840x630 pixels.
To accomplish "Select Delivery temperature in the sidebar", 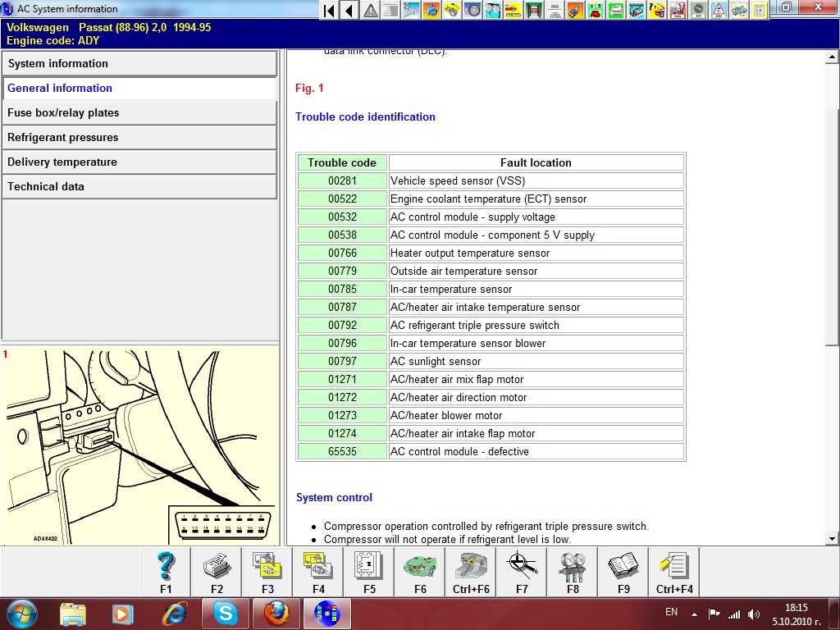I will [139, 162].
